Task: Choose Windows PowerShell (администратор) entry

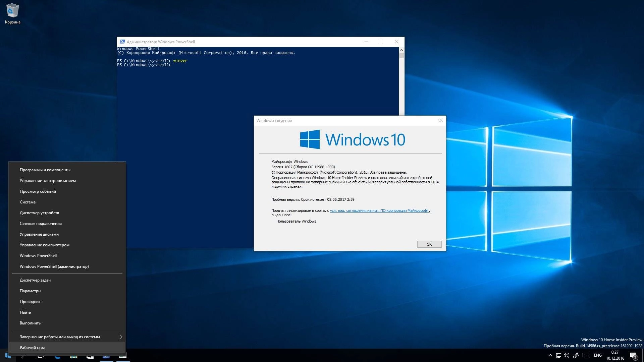Action: [x=67, y=266]
